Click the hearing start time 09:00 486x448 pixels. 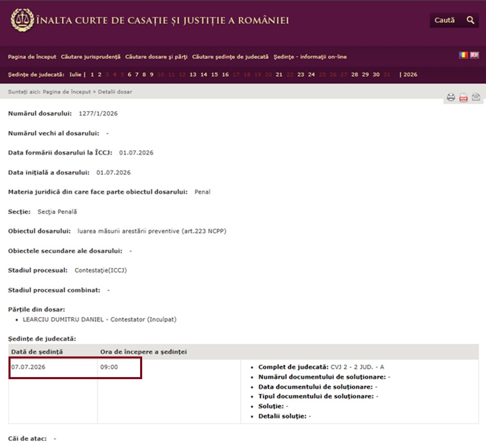tap(109, 367)
